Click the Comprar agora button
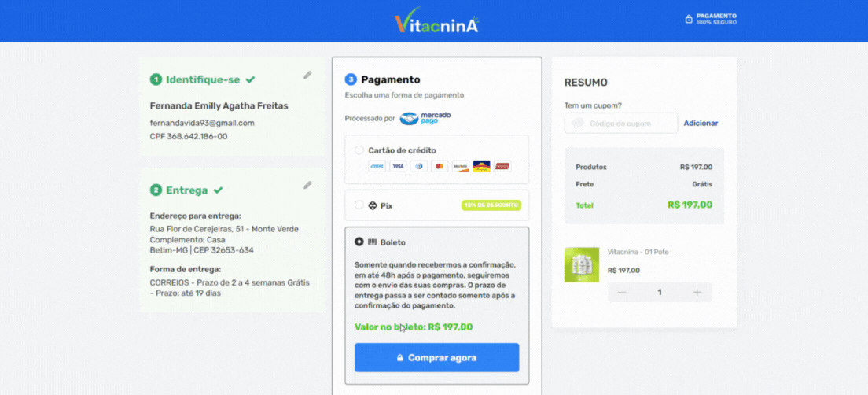 (x=437, y=358)
